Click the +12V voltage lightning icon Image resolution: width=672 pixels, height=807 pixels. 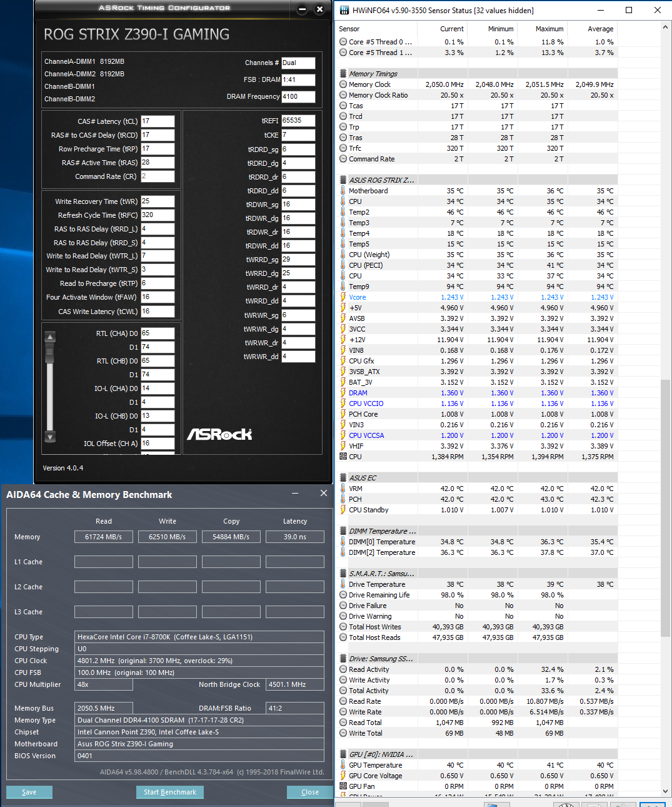343,340
